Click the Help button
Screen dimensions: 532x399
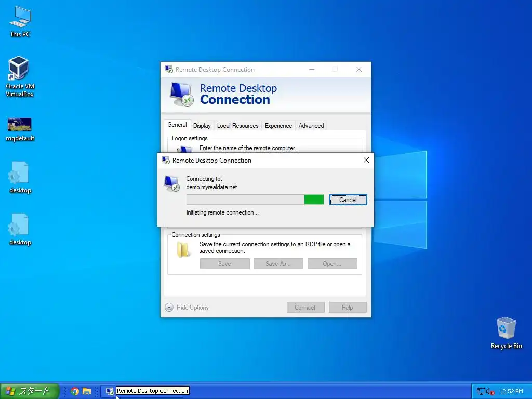pos(348,308)
